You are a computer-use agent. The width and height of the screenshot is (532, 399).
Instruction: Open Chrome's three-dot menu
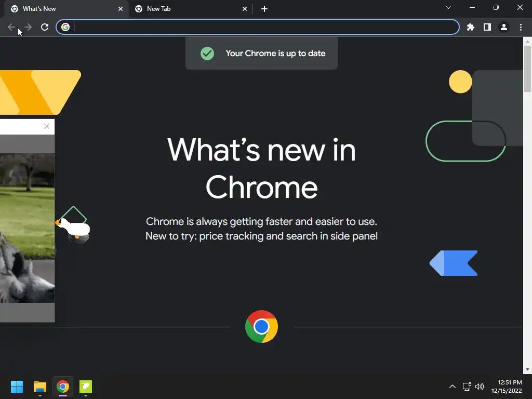click(x=521, y=27)
